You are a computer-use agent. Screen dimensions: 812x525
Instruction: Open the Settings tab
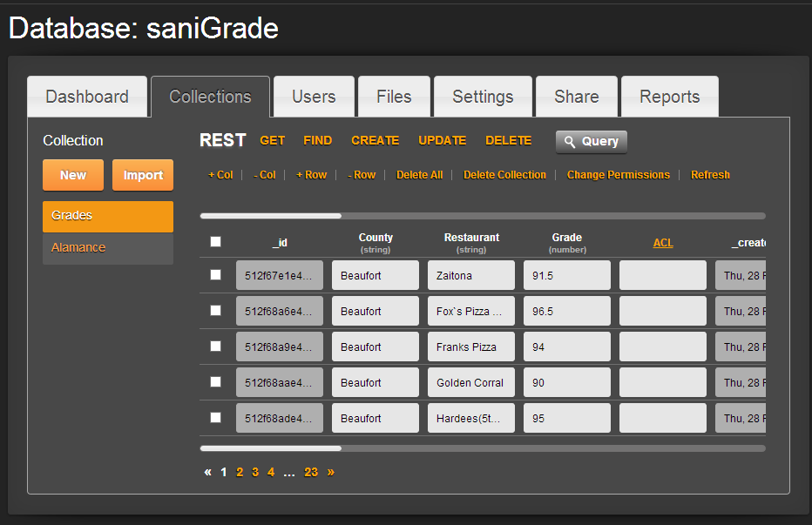coord(483,97)
